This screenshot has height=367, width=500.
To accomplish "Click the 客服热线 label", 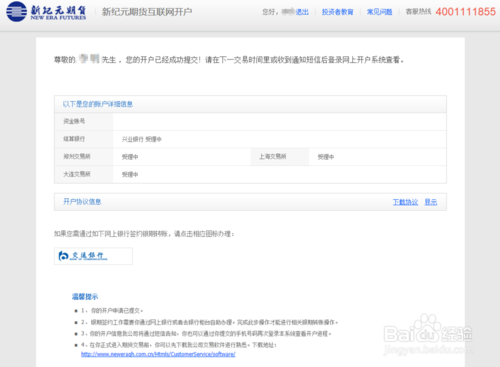I will 418,12.
